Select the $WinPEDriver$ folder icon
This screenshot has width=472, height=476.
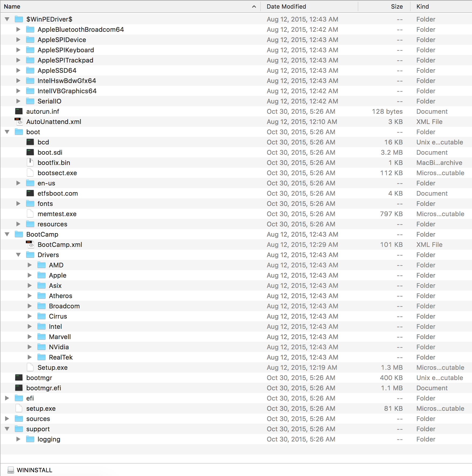click(19, 19)
